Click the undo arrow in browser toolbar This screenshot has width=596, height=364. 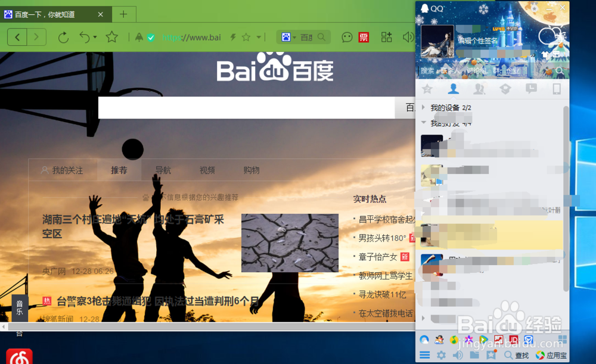pyautogui.click(x=85, y=38)
